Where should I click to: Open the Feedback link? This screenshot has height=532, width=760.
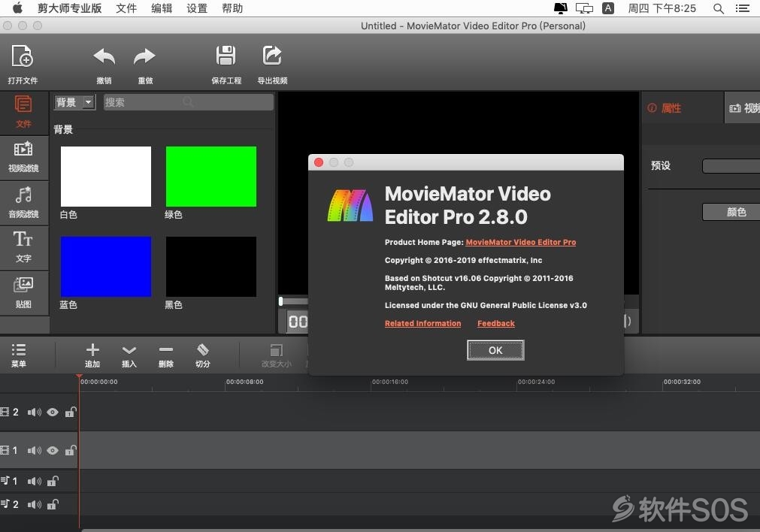point(496,323)
